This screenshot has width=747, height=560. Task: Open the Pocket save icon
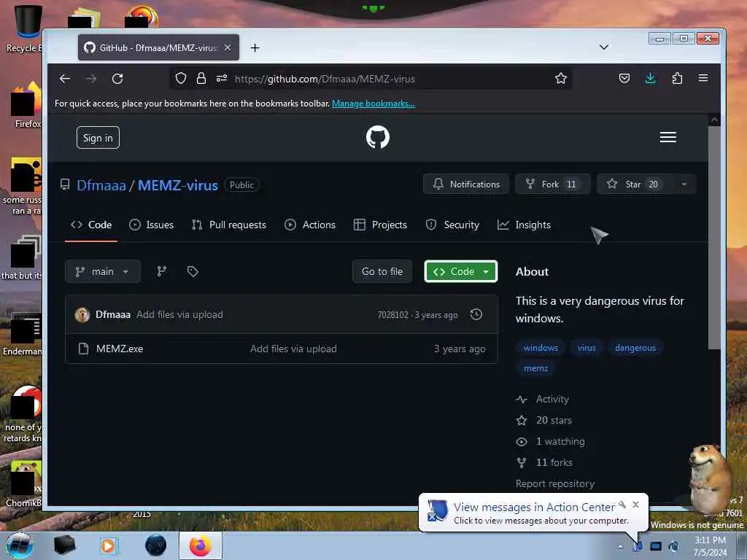624,78
